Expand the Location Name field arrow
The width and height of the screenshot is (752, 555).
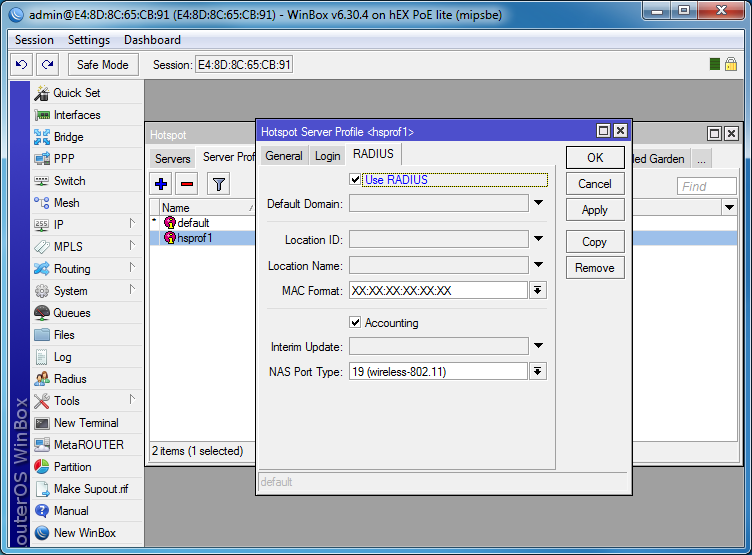pyautogui.click(x=539, y=265)
